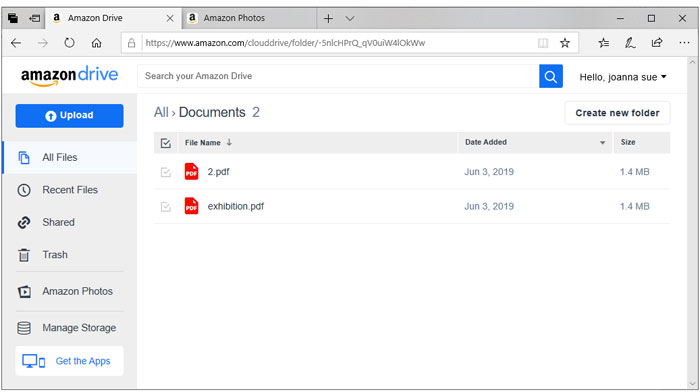Open the Date Added column dropdown arrow

click(x=602, y=143)
